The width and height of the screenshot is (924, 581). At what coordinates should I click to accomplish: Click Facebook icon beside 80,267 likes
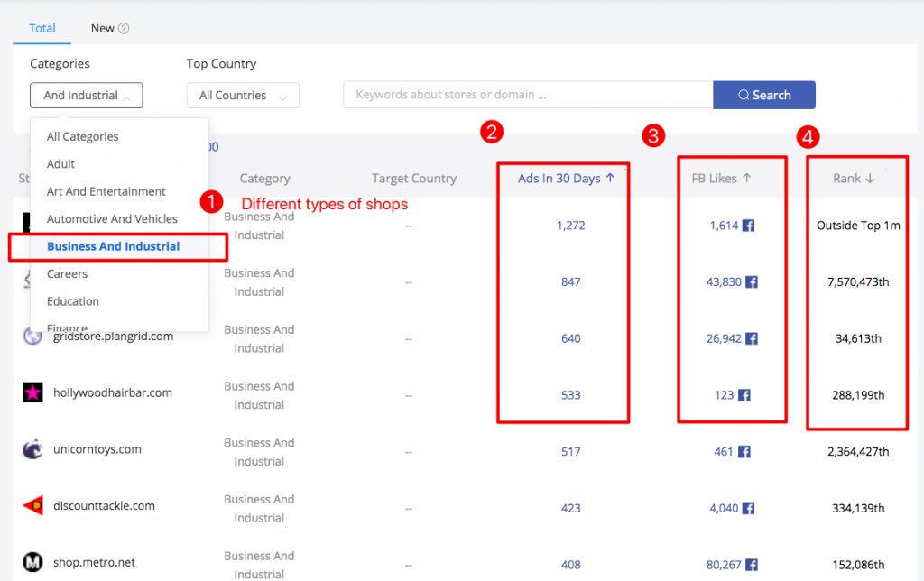pyautogui.click(x=752, y=565)
